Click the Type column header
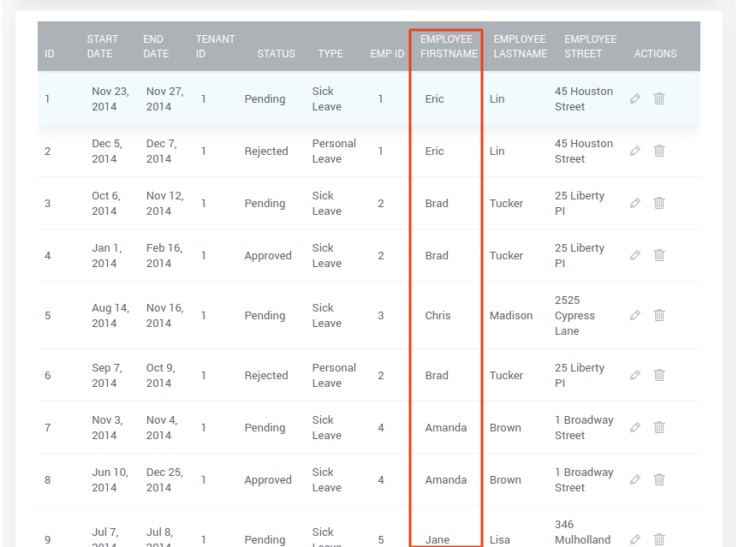The width and height of the screenshot is (756, 547). click(330, 53)
